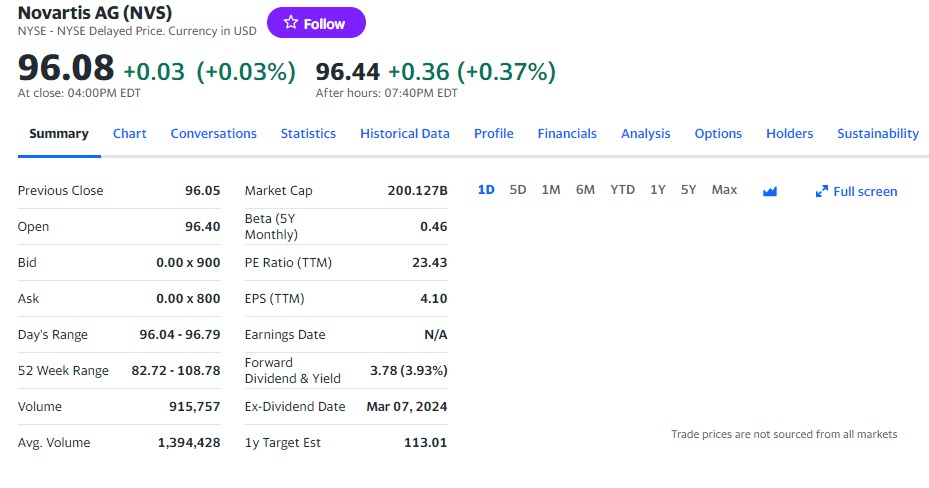Open the Historical Data tab

point(405,134)
